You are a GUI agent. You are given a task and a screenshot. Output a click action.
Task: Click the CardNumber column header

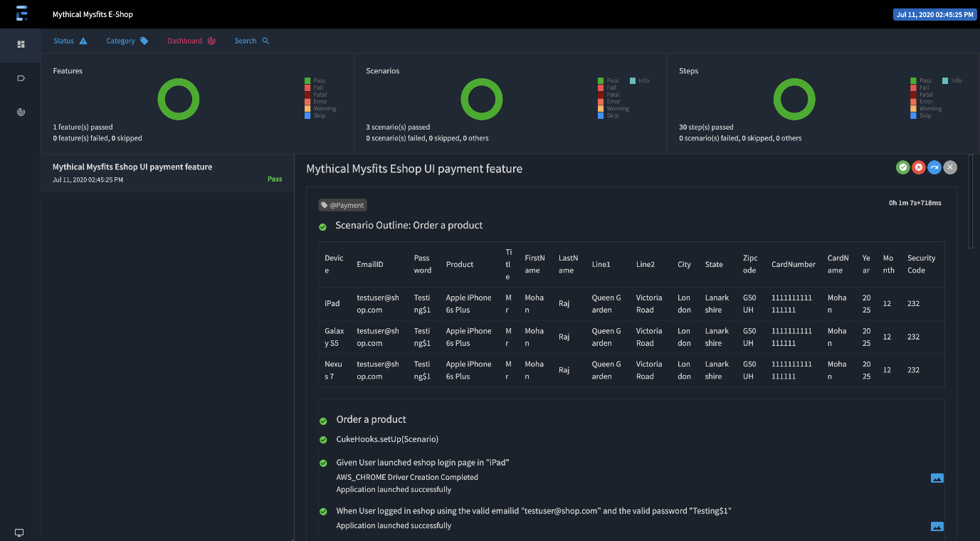pos(794,264)
